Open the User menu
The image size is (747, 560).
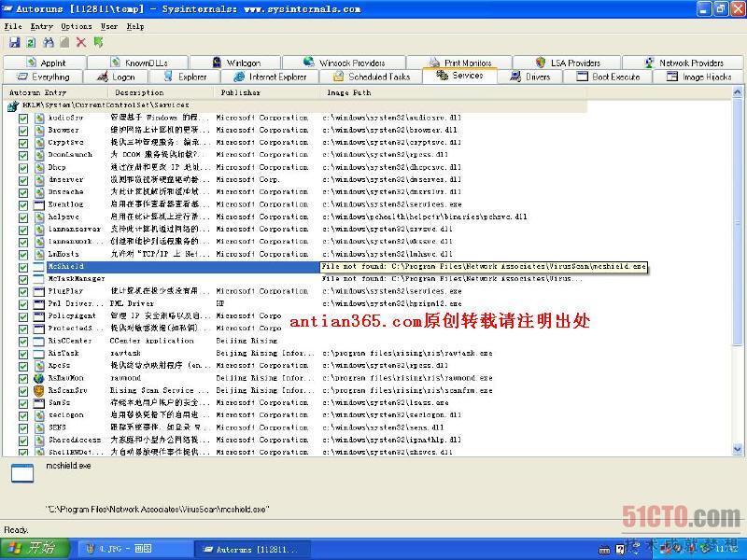(109, 26)
